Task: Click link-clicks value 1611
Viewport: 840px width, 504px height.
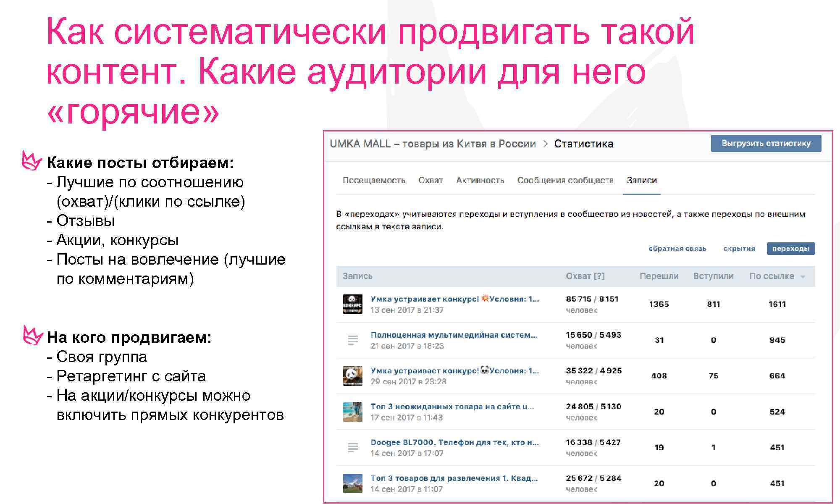Action: click(777, 304)
